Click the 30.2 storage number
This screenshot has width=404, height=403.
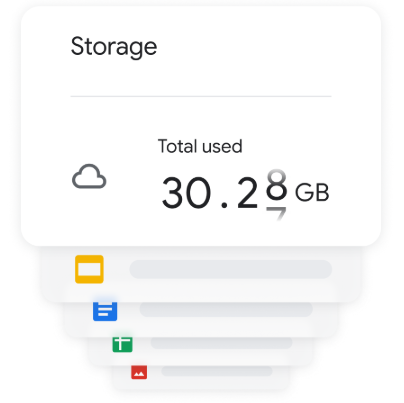point(210,193)
